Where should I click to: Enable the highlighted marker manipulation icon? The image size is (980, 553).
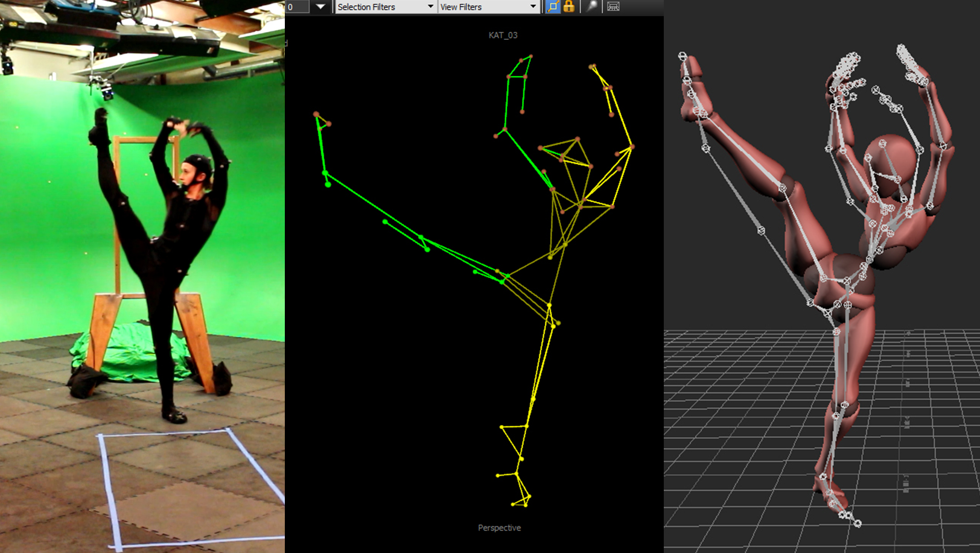[x=553, y=6]
